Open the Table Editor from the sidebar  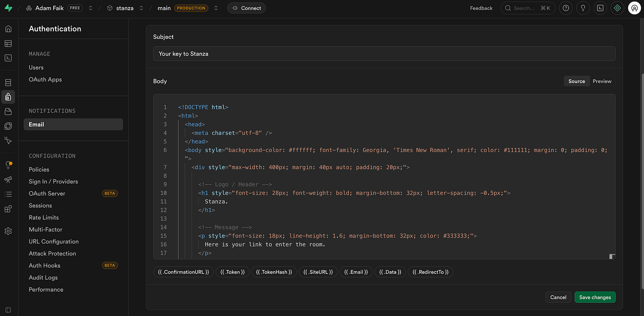click(8, 43)
